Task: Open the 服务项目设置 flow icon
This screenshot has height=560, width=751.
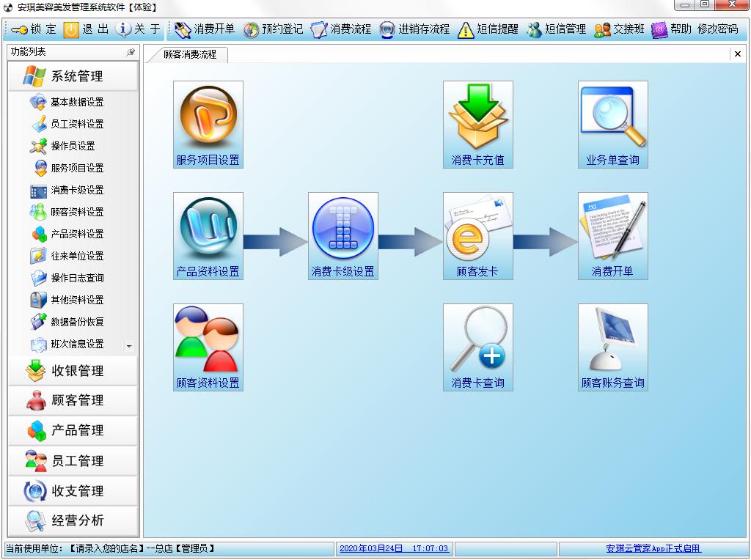Action: pos(208,125)
